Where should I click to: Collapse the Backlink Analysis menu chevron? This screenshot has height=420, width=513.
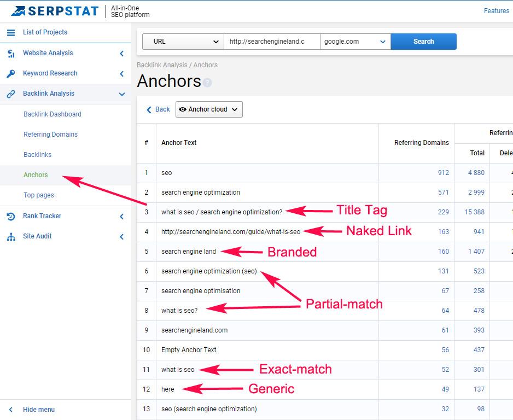tap(122, 94)
